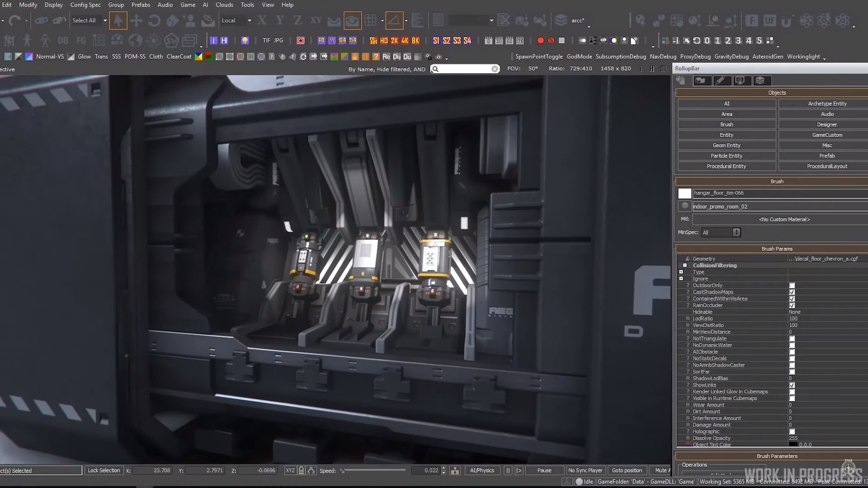The width and height of the screenshot is (868, 488).
Task: Click the Rotate tool icon
Action: click(x=154, y=20)
